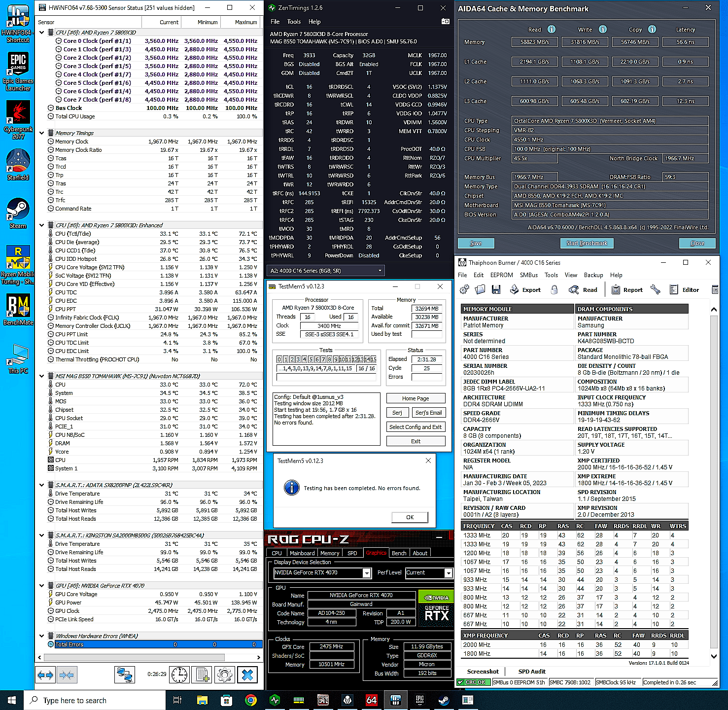Toggle TestMem5 test checkbox 6

pos(317,359)
